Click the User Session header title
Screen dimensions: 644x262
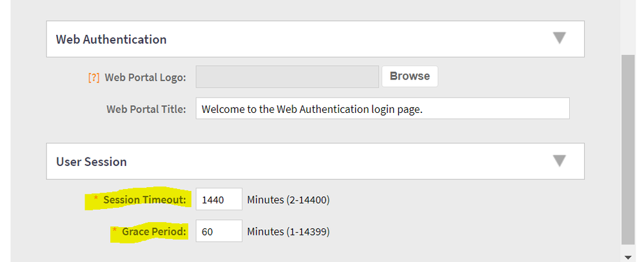[x=92, y=161]
